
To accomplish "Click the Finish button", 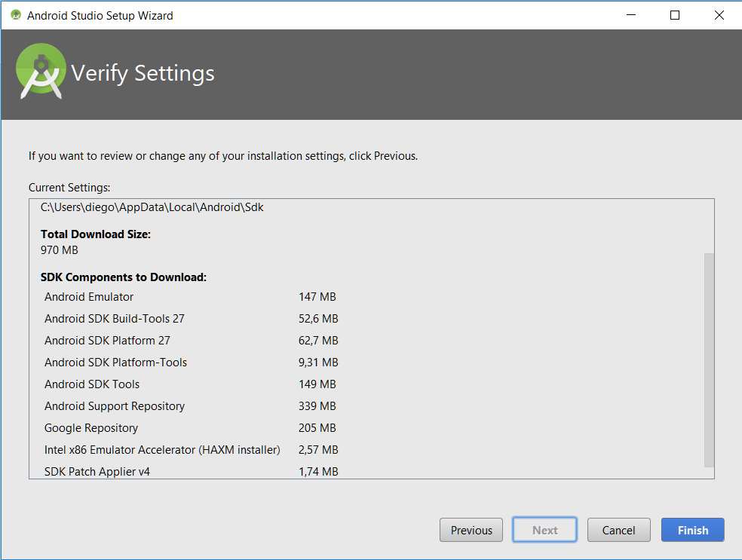I will [x=692, y=530].
